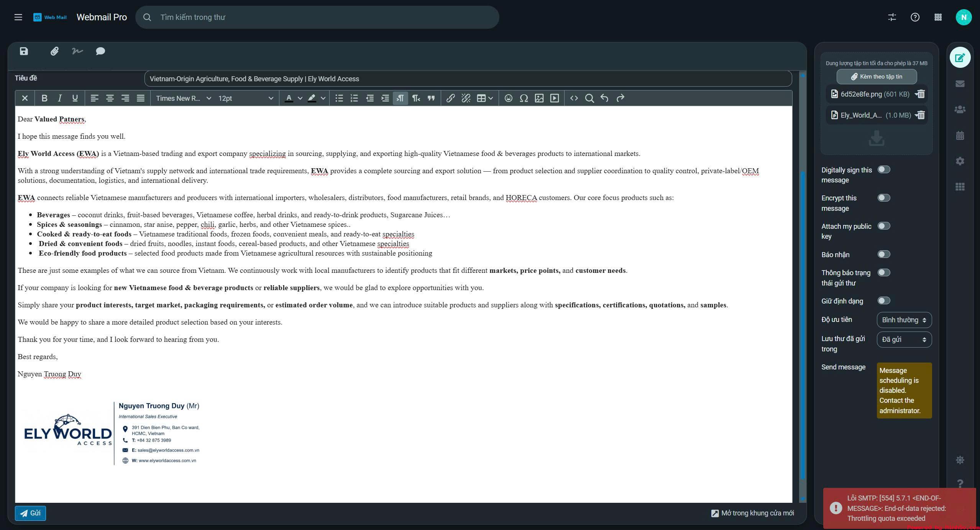This screenshot has height=530, width=980.
Task: Open the table insert dropdown
Action: 484,98
